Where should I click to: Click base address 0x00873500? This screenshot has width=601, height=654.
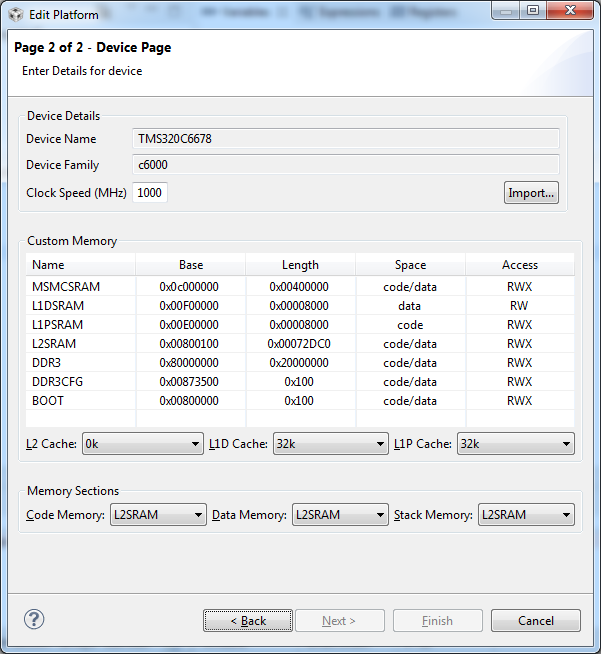[189, 382]
